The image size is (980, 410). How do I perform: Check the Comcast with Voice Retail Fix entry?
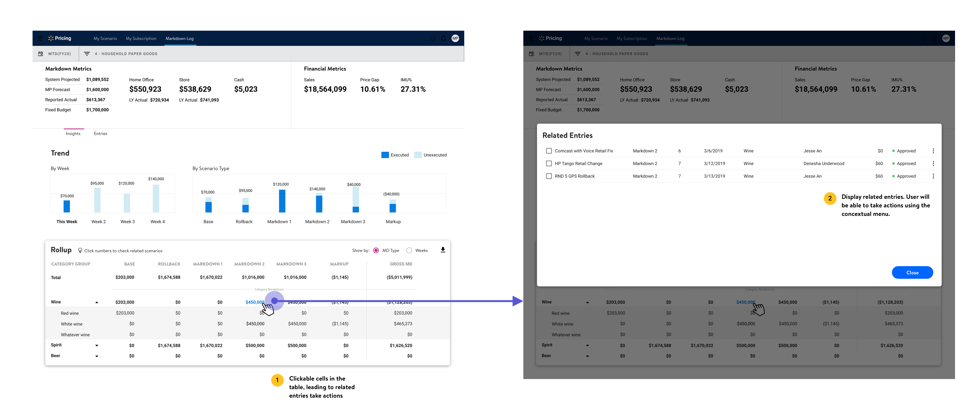coord(549,151)
